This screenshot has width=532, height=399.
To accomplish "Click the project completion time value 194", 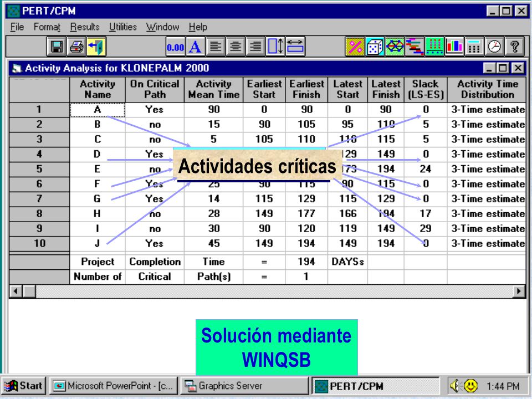I will pos(306,262).
